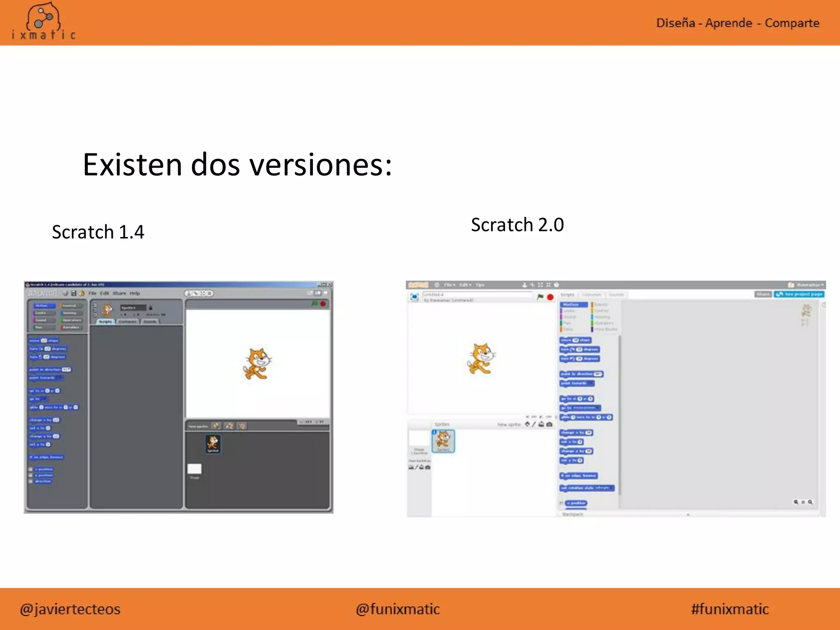Click green flag in Scratch 2.0 window
The height and width of the screenshot is (630, 840).
tap(540, 297)
